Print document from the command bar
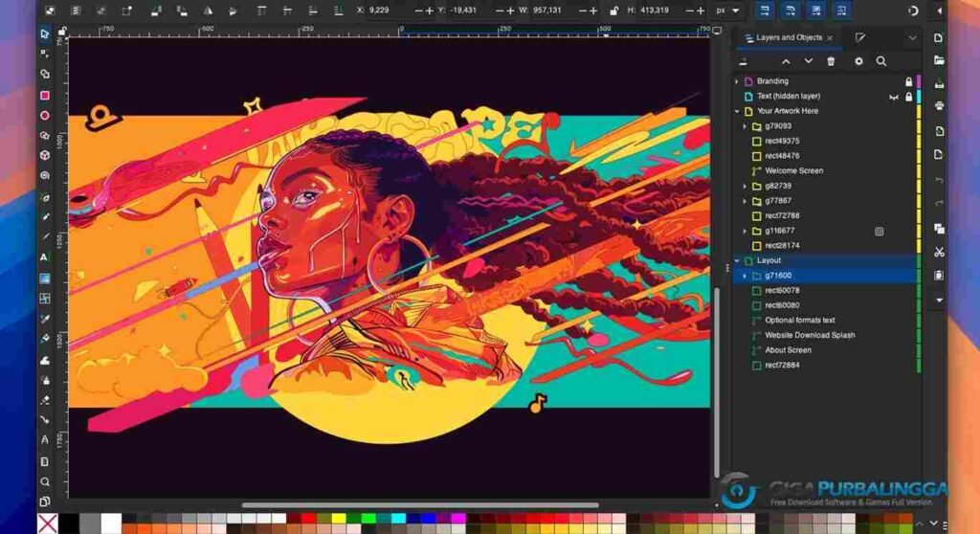Viewport: 980px width, 534px height. click(939, 105)
